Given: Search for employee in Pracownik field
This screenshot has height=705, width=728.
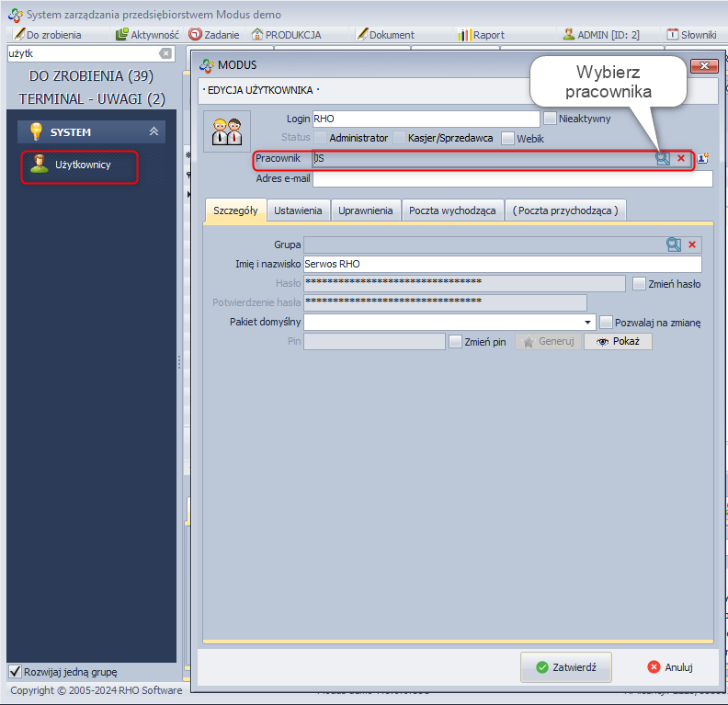Looking at the screenshot, I should click(662, 158).
